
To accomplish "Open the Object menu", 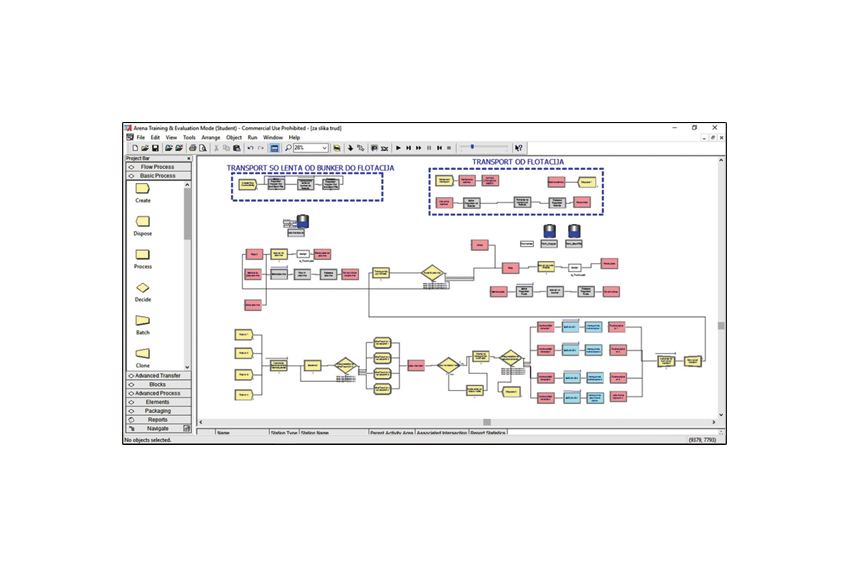I will (234, 138).
